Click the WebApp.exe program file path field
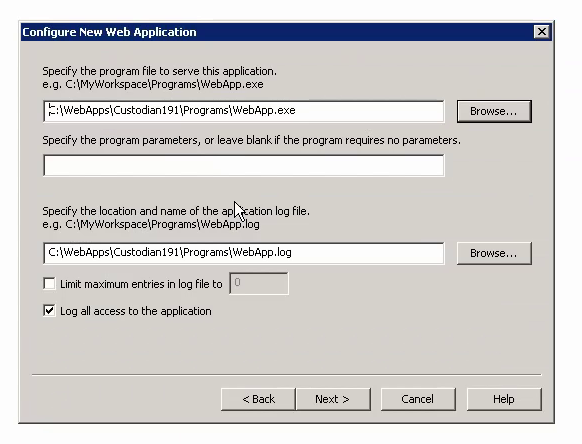 tap(243, 111)
